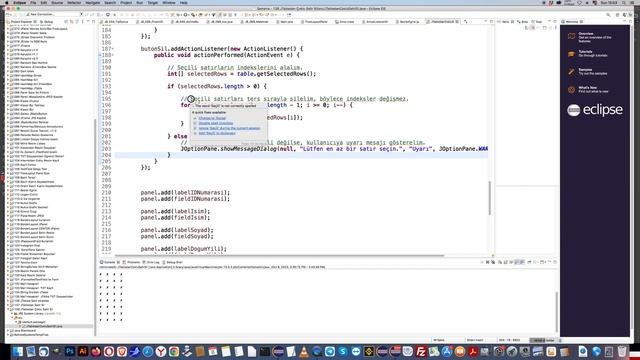Screen dimensions: 640x360
Task: Click the editor horizontal scrollbar
Action: point(279,256)
